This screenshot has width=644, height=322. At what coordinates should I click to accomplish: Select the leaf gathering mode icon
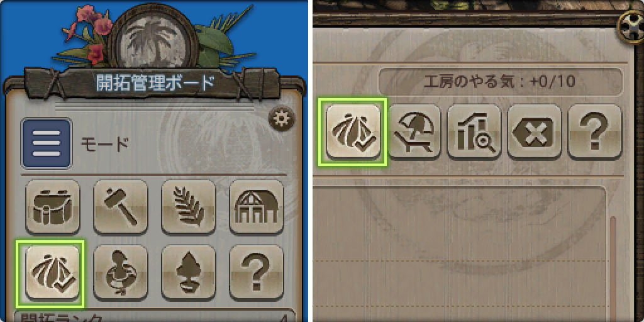[189, 206]
